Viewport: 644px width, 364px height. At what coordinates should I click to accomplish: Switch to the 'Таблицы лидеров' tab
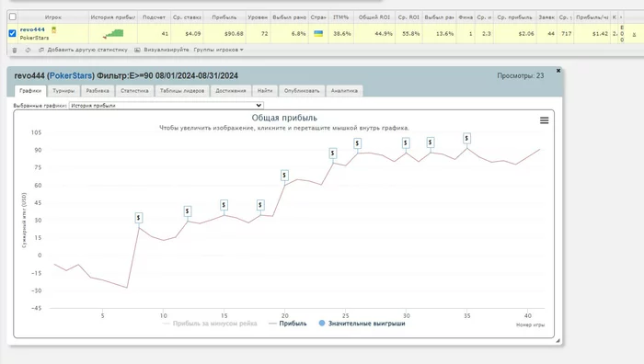[182, 91]
